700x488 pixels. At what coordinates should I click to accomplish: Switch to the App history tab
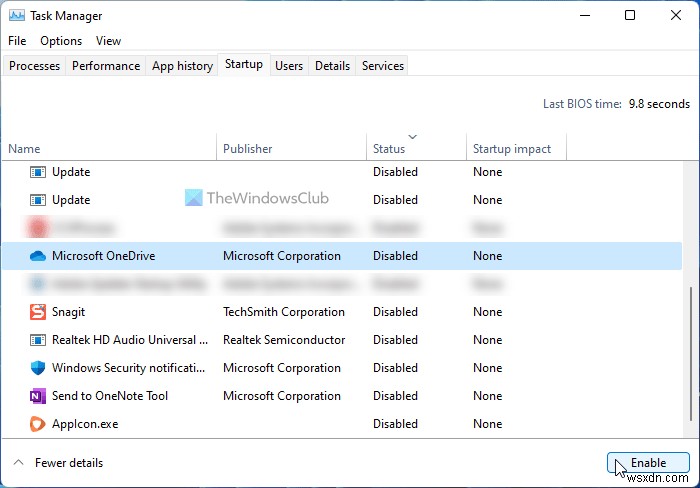182,66
